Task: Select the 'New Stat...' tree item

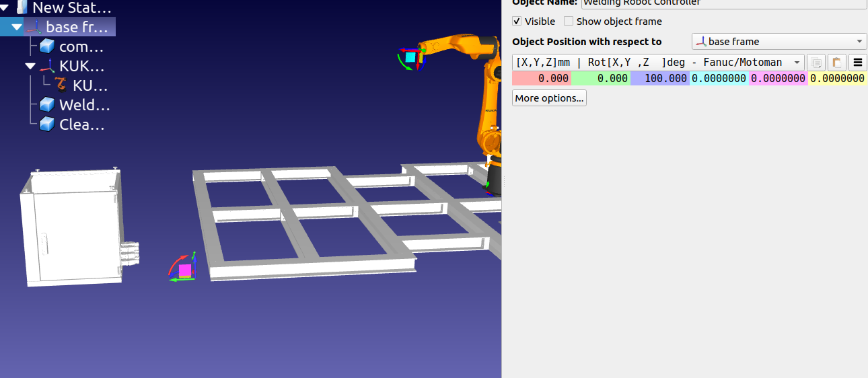Action: pyautogui.click(x=71, y=7)
